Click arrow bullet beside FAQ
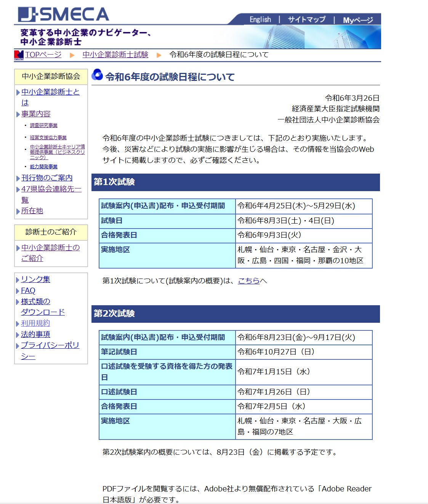The image size is (428, 504). coord(18,291)
